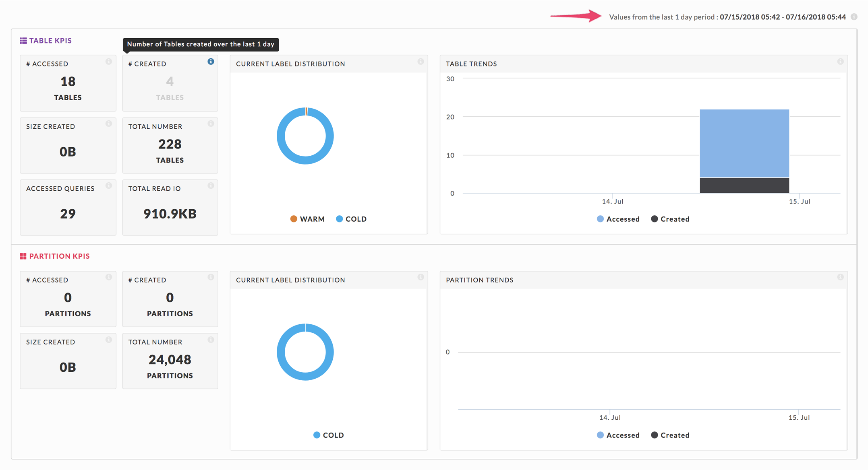Click info icon on partition Current Label Distribution

[x=421, y=277]
